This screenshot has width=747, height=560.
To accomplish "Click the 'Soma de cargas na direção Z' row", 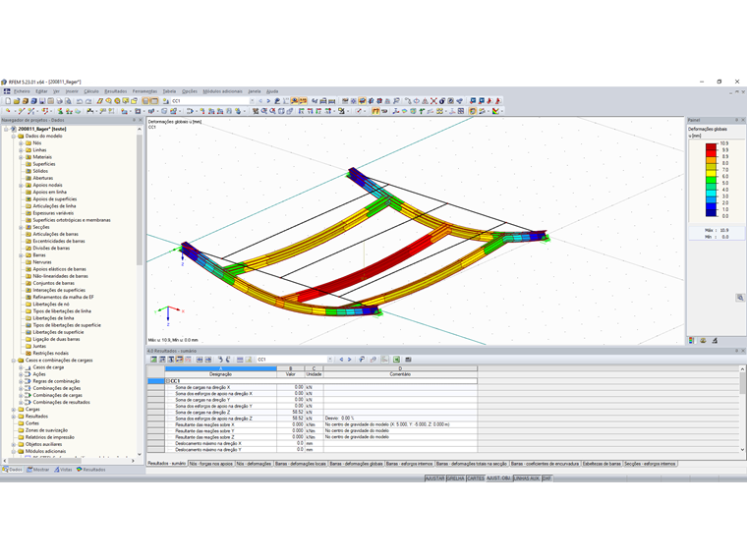I will 312,412.
